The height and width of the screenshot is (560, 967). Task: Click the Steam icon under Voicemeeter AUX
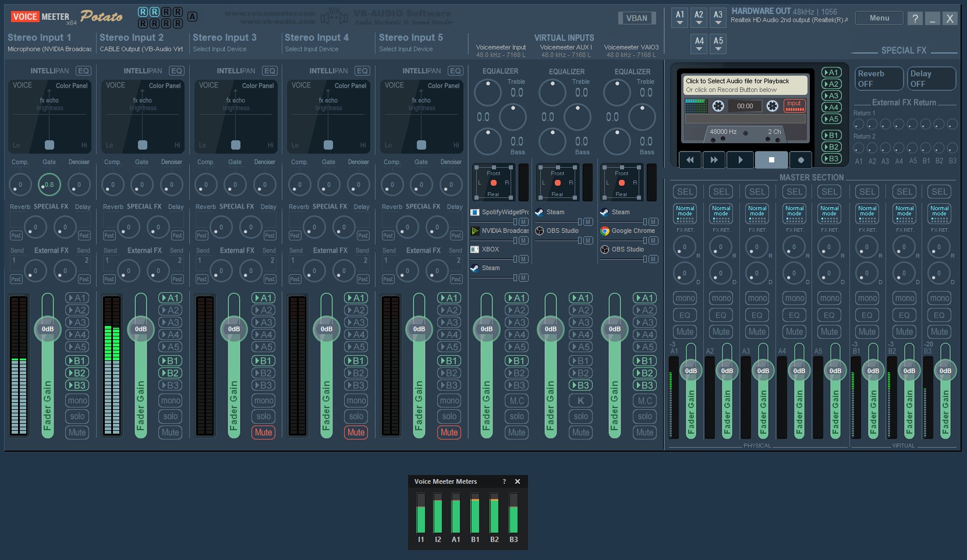(x=540, y=212)
